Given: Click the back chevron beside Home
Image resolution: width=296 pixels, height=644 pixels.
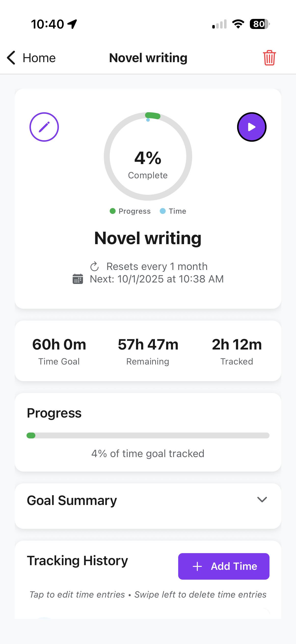Looking at the screenshot, I should pos(11,57).
